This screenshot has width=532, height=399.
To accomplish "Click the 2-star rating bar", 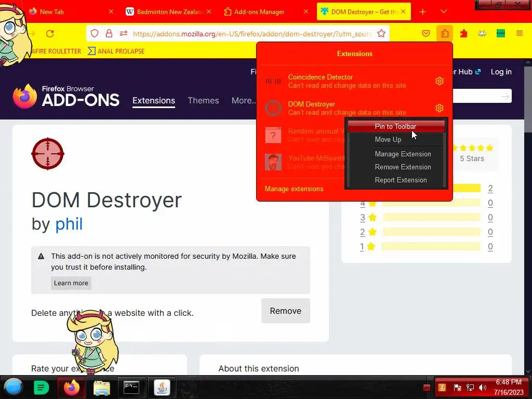I will tap(432, 232).
